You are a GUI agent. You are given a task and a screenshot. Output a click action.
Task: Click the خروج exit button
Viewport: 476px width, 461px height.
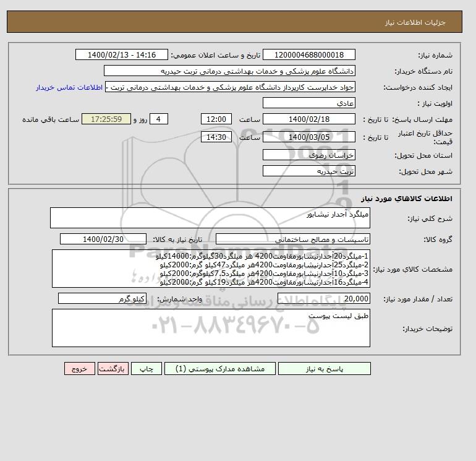pos(80,369)
